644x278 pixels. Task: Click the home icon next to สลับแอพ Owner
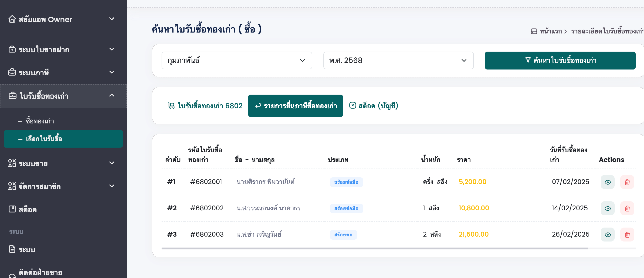pos(13,19)
